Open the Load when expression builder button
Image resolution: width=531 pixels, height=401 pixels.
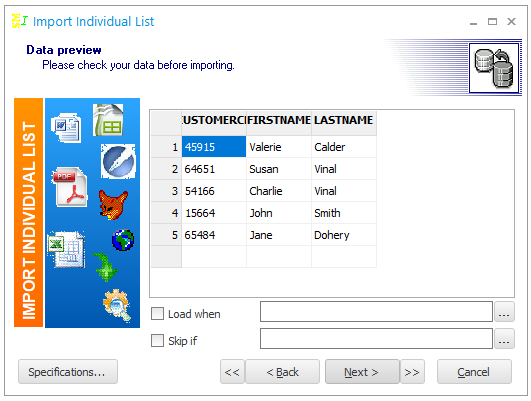[x=504, y=312]
